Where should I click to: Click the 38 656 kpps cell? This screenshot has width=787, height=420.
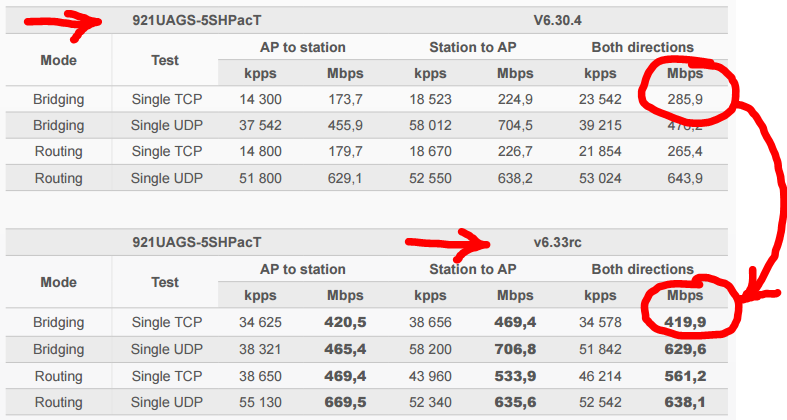pyautogui.click(x=430, y=323)
